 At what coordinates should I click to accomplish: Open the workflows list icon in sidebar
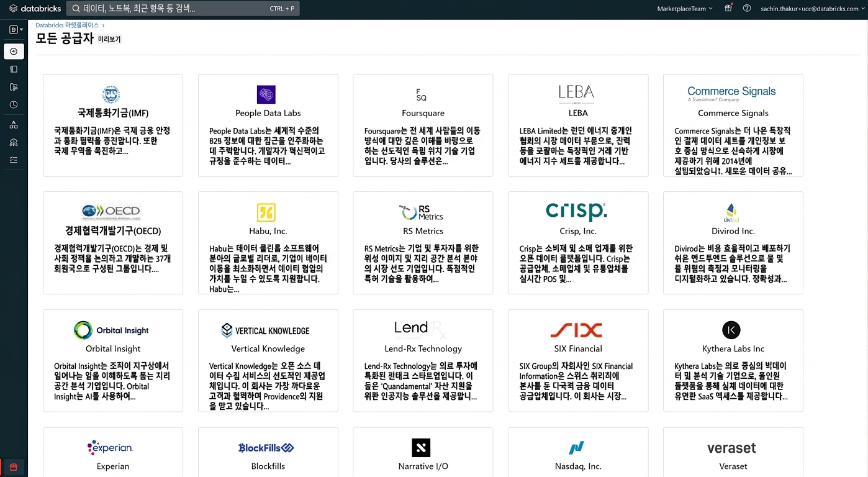coord(14,160)
